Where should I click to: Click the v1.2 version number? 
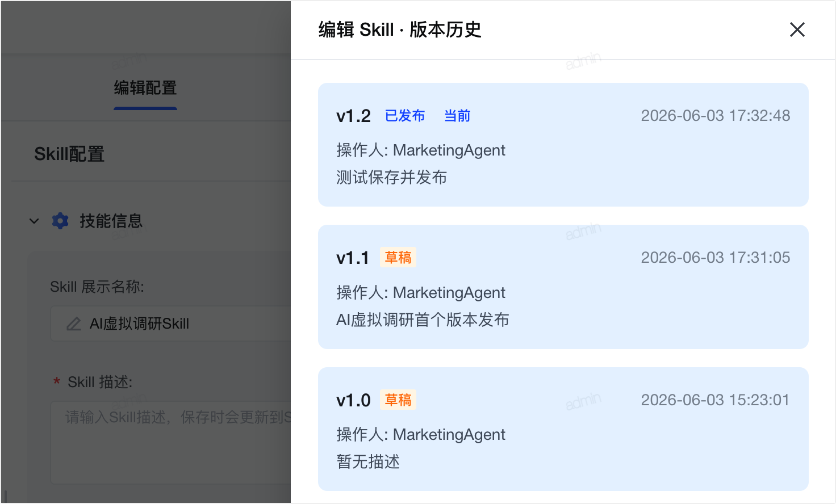point(353,116)
